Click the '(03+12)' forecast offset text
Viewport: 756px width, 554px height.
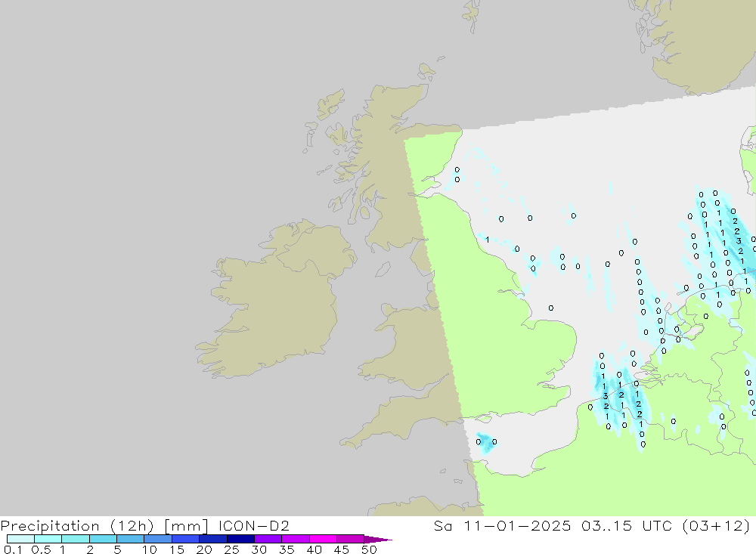click(717, 525)
